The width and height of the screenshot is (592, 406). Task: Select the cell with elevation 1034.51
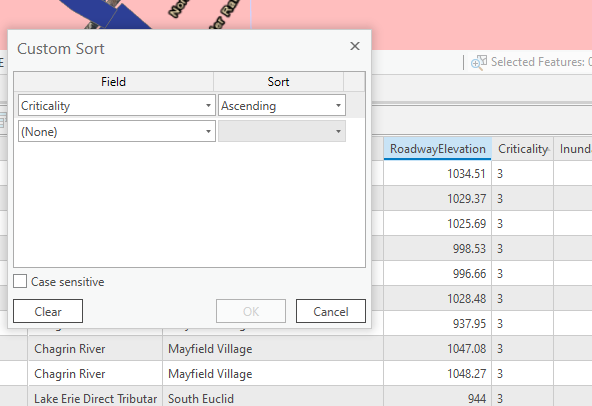438,174
